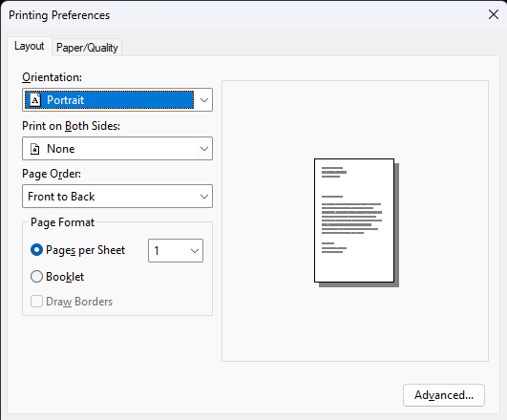Click the highlighted Portrait selection
507x420 pixels.
click(x=110, y=100)
